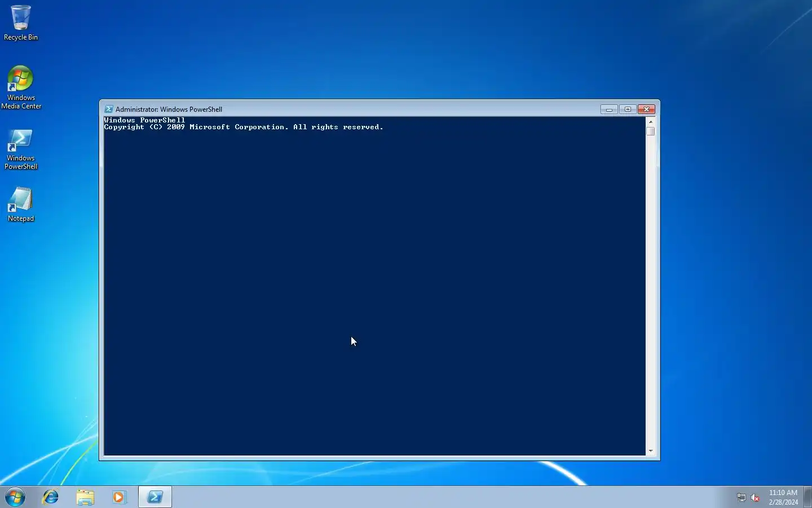Open the clock showing 11:10 AM
Screen dimensions: 812x508
[x=783, y=497]
